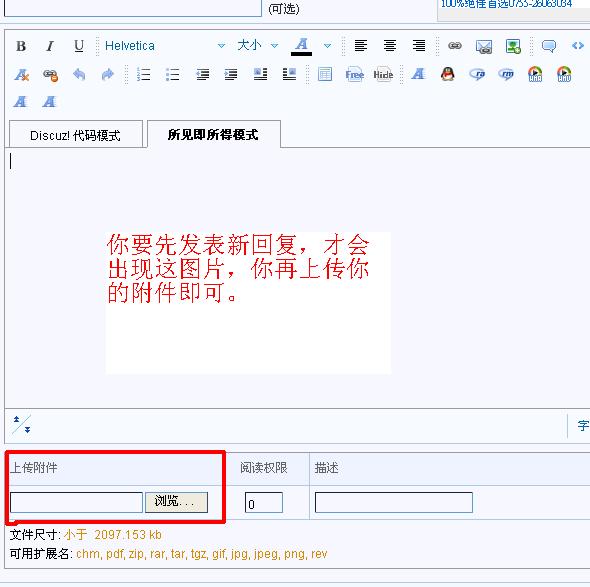Apply the font color A icon
Image resolution: width=590 pixels, height=587 pixels.
click(x=301, y=46)
